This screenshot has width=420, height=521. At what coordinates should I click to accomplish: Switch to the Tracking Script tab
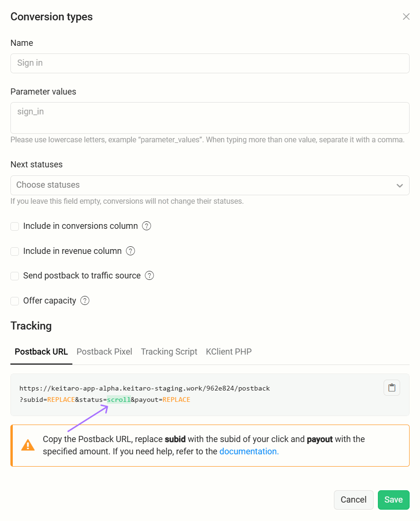(169, 352)
